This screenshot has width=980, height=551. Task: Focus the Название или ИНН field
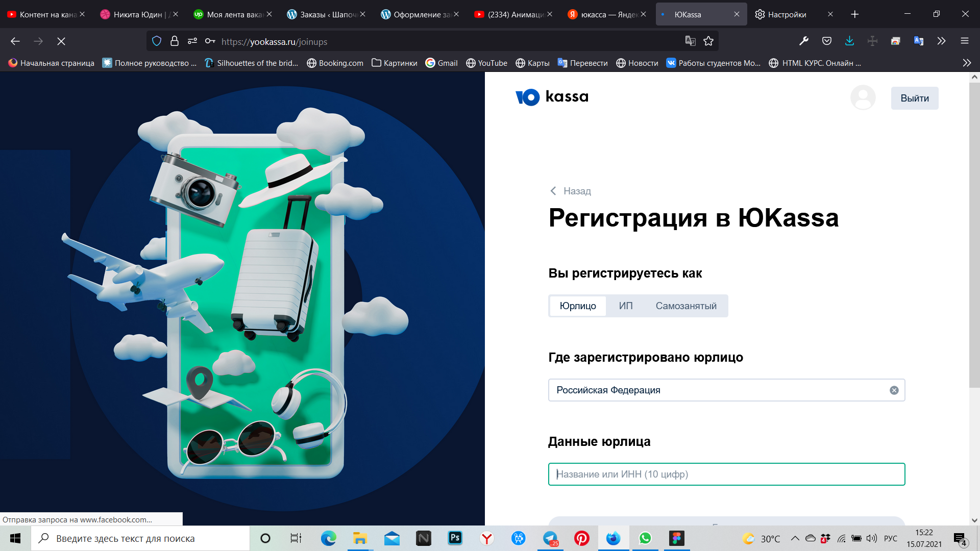point(726,474)
